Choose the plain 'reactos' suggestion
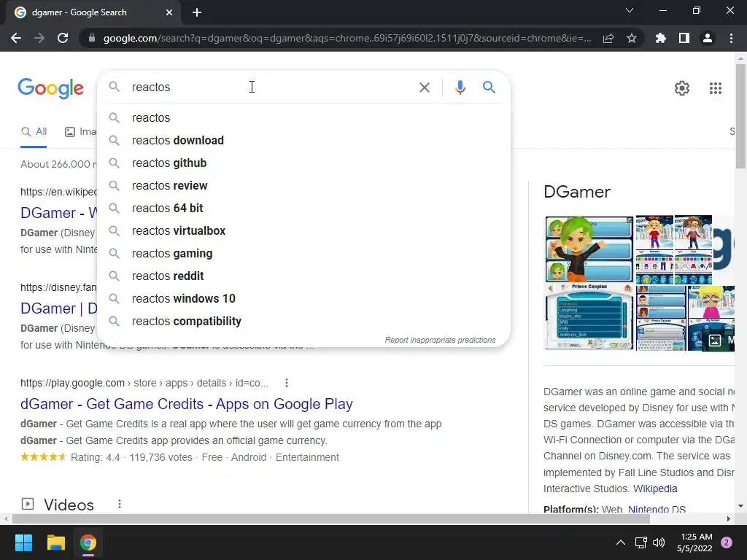747x560 pixels. [304, 117]
